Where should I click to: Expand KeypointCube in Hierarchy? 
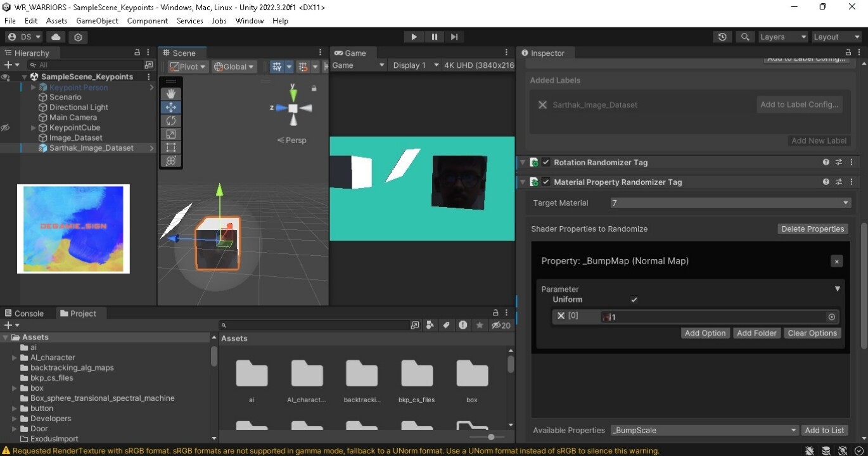[34, 127]
